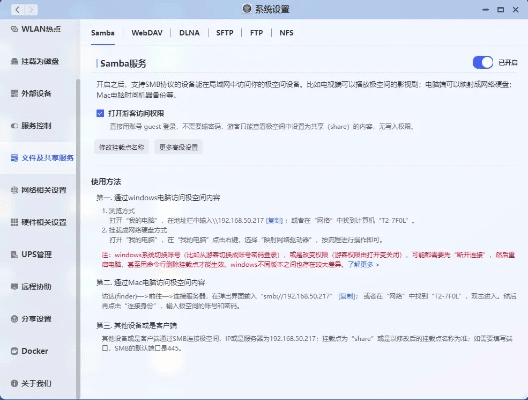Click the 硬件相关设置 grid icon
The height and width of the screenshot is (400, 528).
[14, 222]
